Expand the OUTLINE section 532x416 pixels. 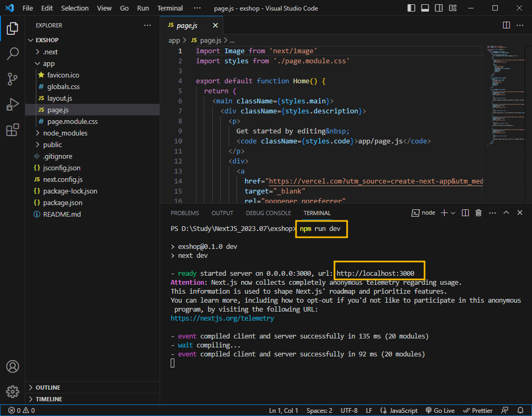tap(92, 388)
